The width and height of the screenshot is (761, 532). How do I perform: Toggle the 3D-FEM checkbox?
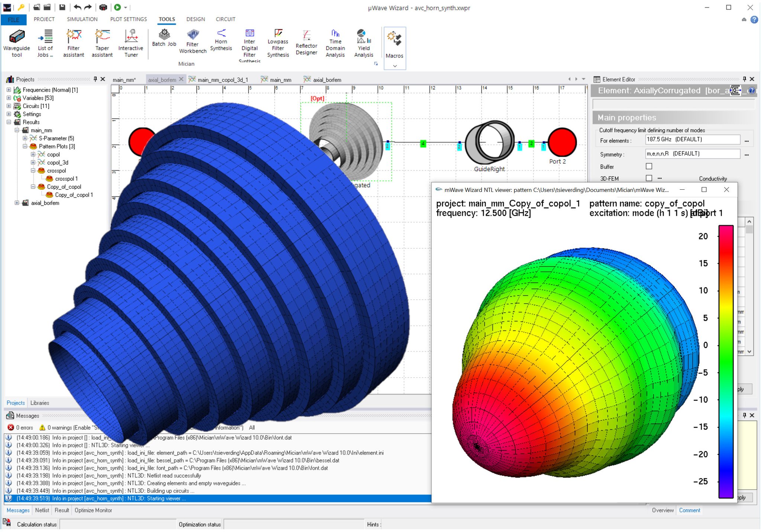[x=649, y=178]
